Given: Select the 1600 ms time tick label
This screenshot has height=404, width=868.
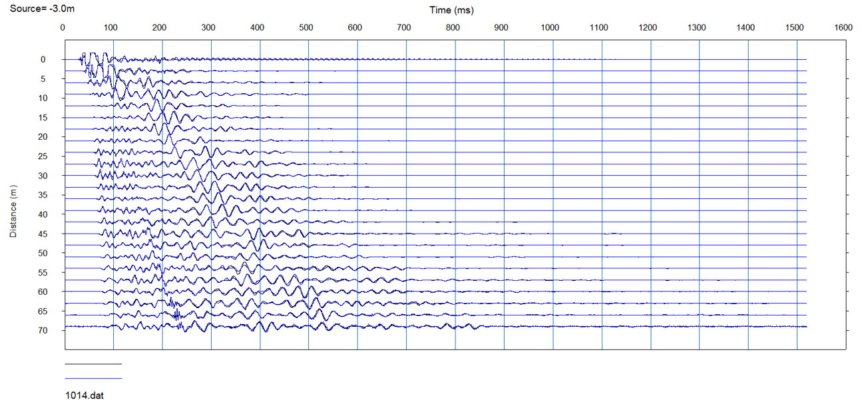Looking at the screenshot, I should (x=843, y=28).
